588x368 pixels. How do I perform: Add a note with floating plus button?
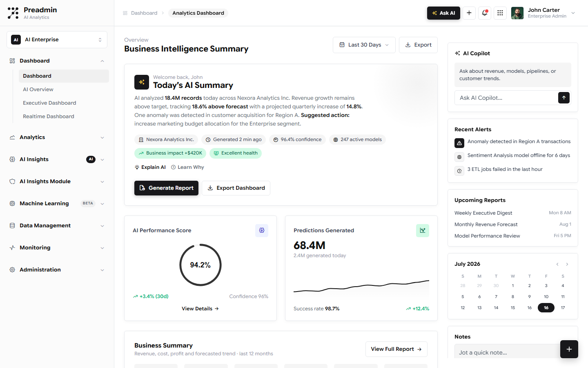tap(569, 349)
